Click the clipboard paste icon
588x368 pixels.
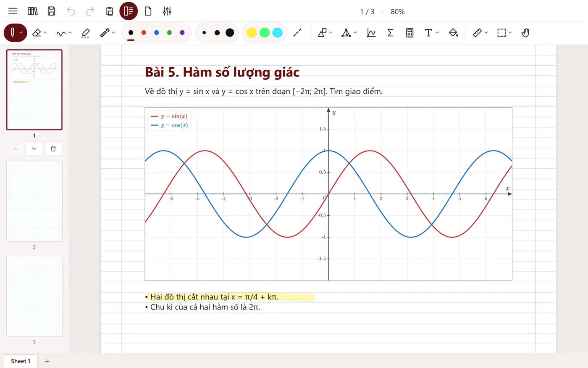point(109,11)
